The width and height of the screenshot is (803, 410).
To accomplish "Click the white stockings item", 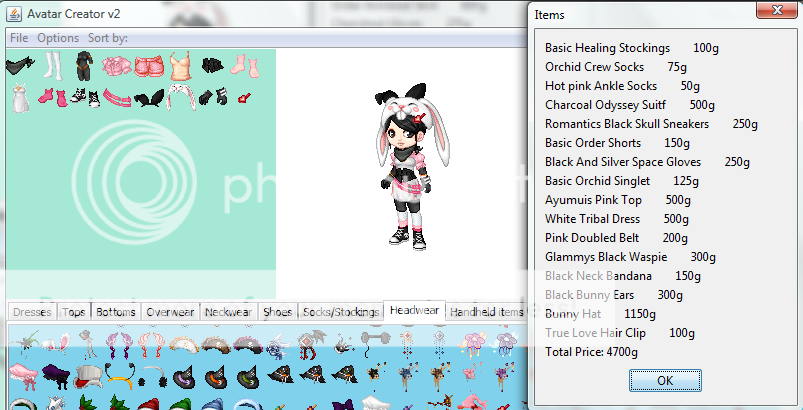I will pos(52,67).
